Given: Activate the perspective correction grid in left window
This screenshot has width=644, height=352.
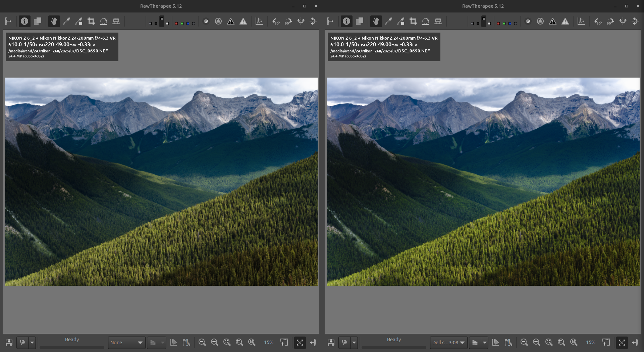Looking at the screenshot, I should pos(116,21).
